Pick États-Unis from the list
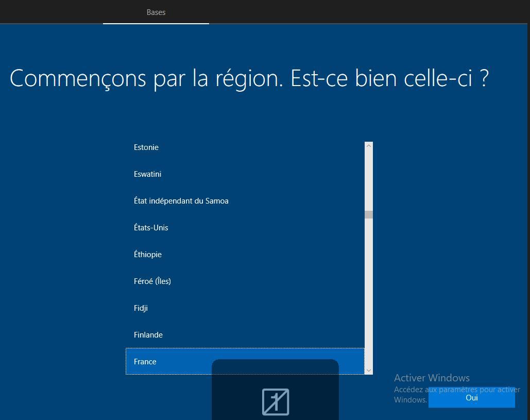530x420 pixels. [151, 228]
